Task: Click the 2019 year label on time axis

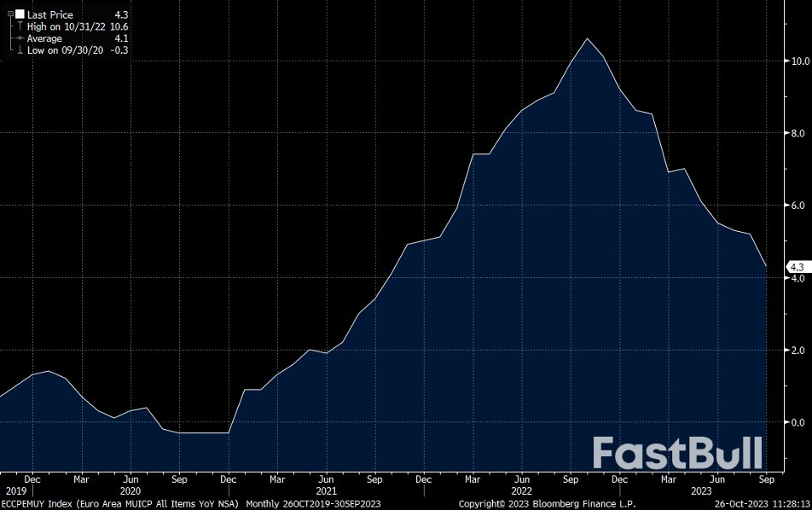Action: pos(15,491)
